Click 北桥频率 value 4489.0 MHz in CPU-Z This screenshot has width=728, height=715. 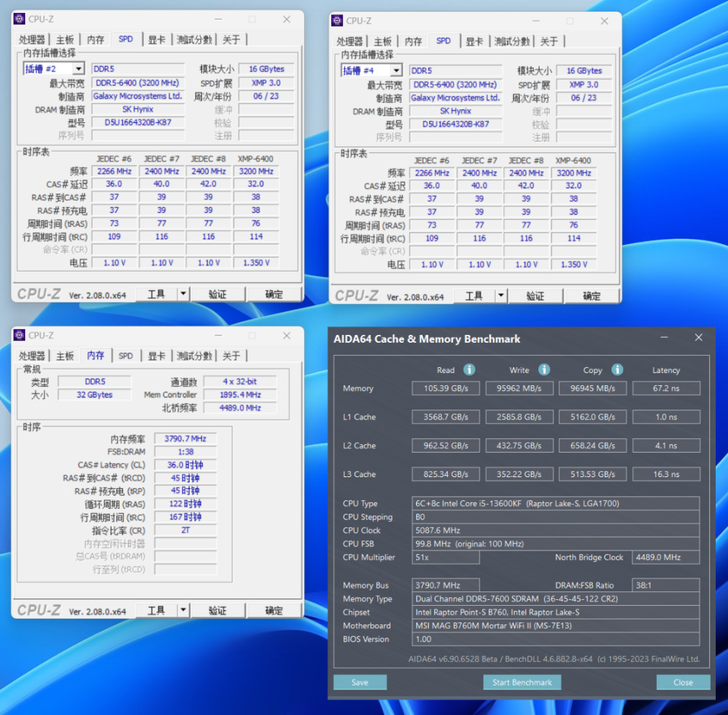point(240,407)
